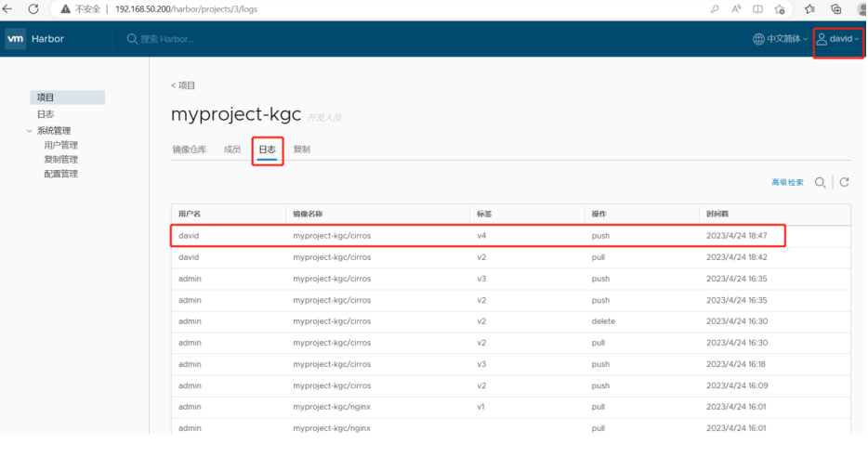868x457 pixels.
Task: Switch to the 镜像仓库 tab
Action: coord(190,149)
